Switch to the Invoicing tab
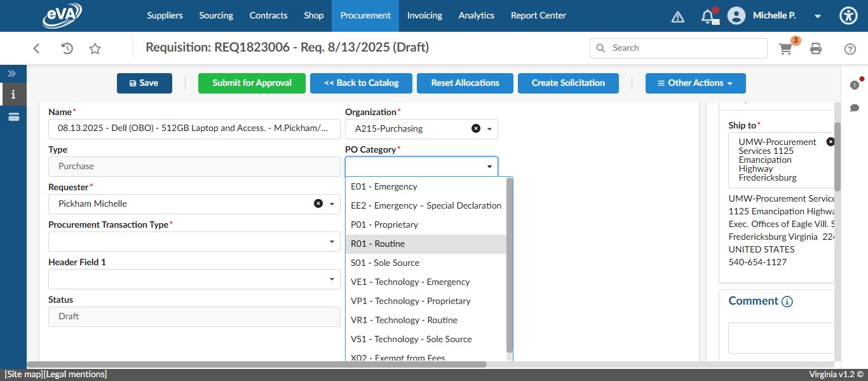Image resolution: width=868 pixels, height=381 pixels. click(x=424, y=15)
